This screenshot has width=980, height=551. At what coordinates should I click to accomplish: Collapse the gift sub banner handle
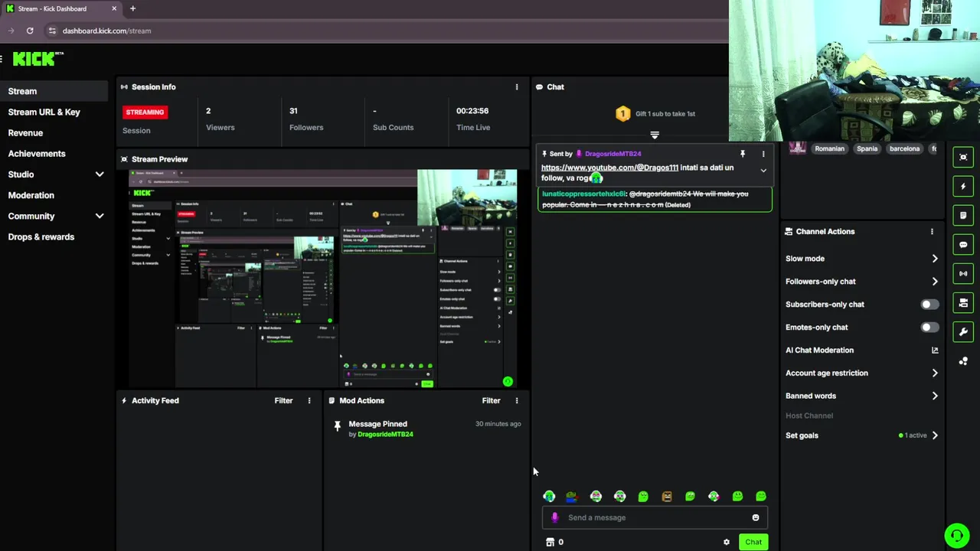click(x=655, y=135)
